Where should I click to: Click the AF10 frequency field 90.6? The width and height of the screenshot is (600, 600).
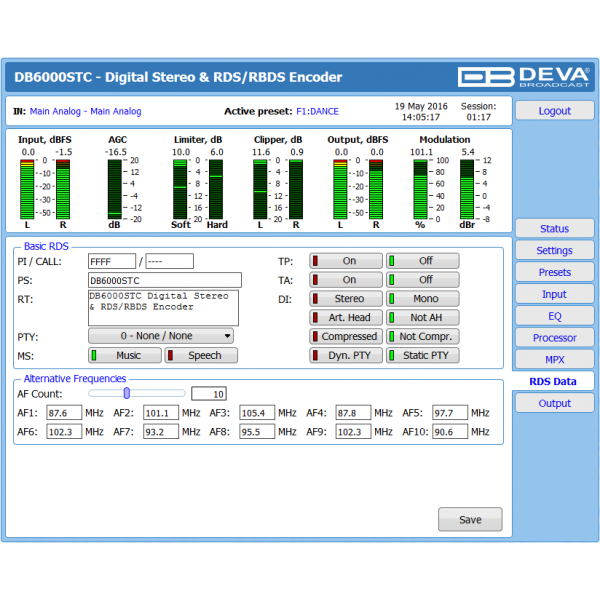pyautogui.click(x=450, y=432)
